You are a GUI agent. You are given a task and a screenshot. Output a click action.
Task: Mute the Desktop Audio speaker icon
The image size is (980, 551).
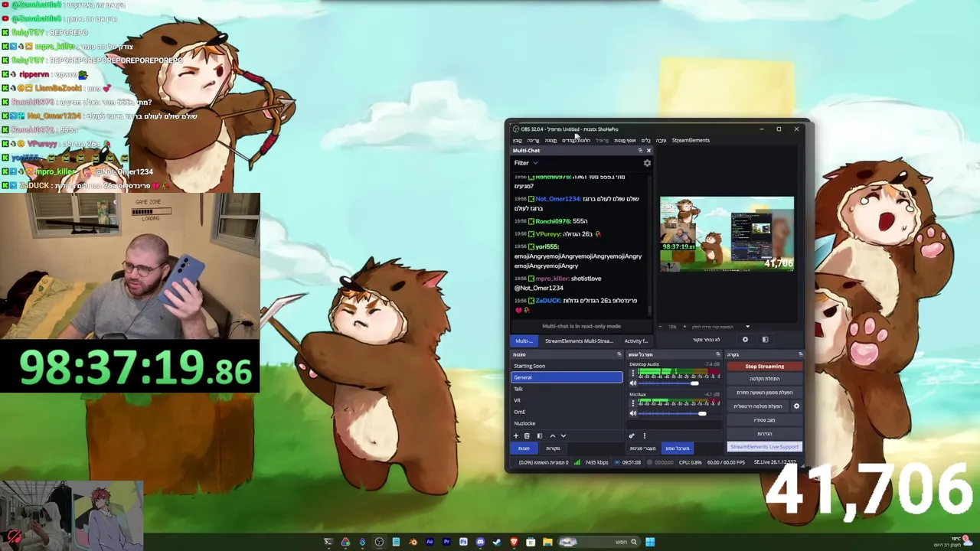click(633, 383)
